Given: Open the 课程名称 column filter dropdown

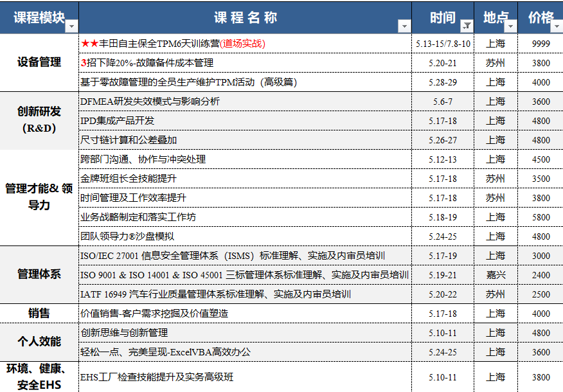Looking at the screenshot, I should pyautogui.click(x=404, y=26).
